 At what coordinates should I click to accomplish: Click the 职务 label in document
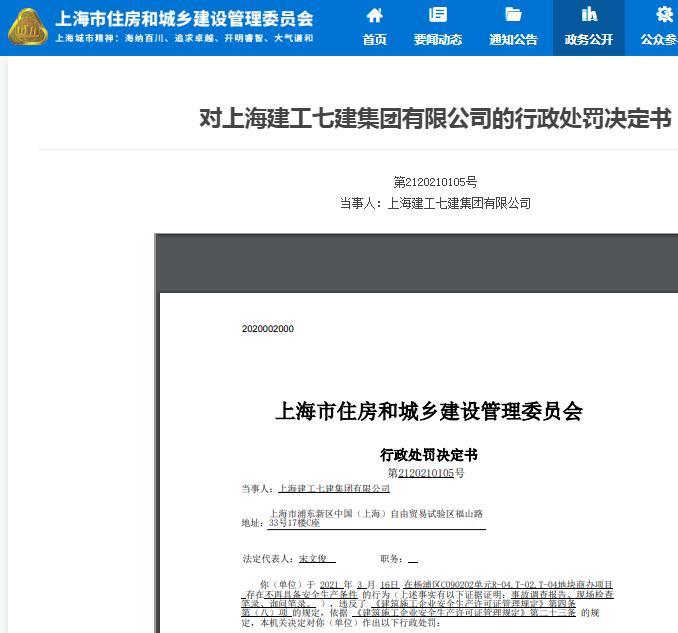391,559
